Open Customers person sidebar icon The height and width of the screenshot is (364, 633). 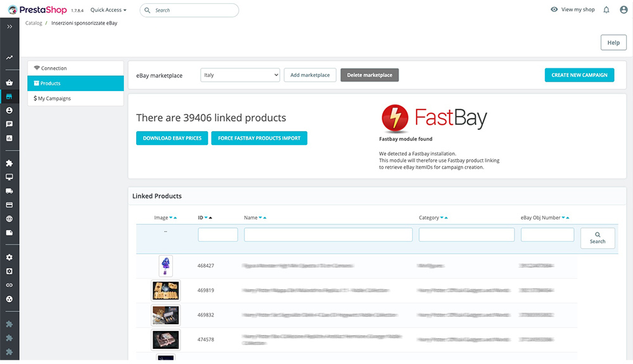(9, 110)
